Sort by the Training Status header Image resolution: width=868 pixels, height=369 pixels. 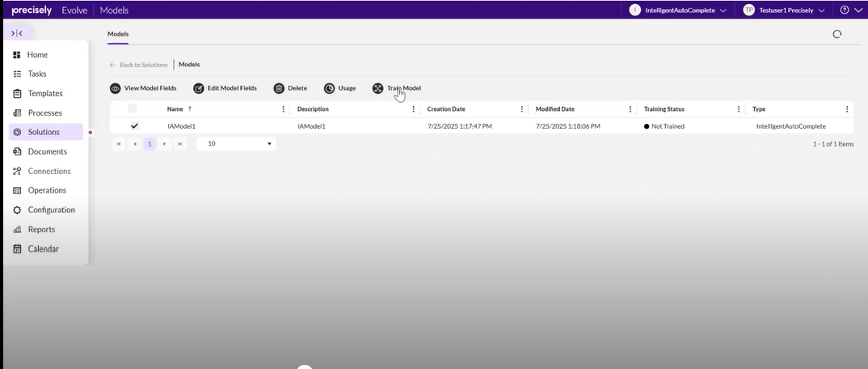pyautogui.click(x=664, y=109)
